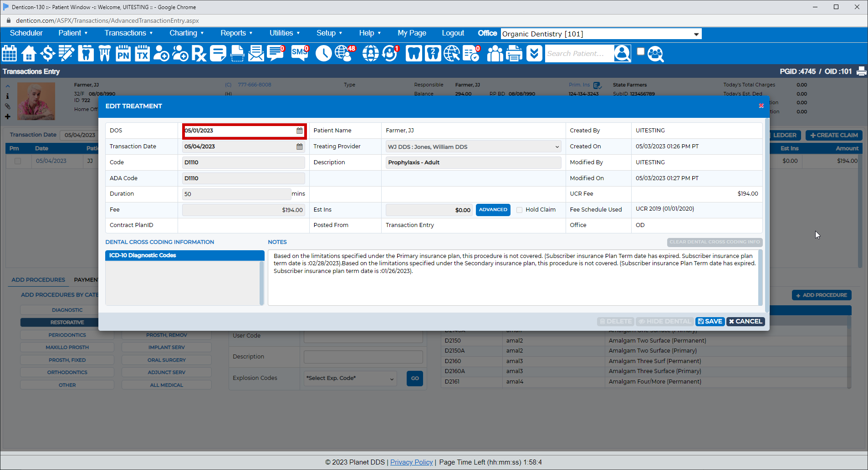Check the checkbox next to Search Patient

(x=640, y=51)
